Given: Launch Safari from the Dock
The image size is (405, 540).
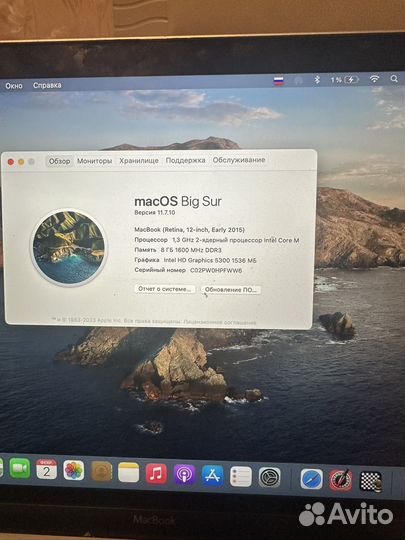Looking at the screenshot, I should point(312,479).
